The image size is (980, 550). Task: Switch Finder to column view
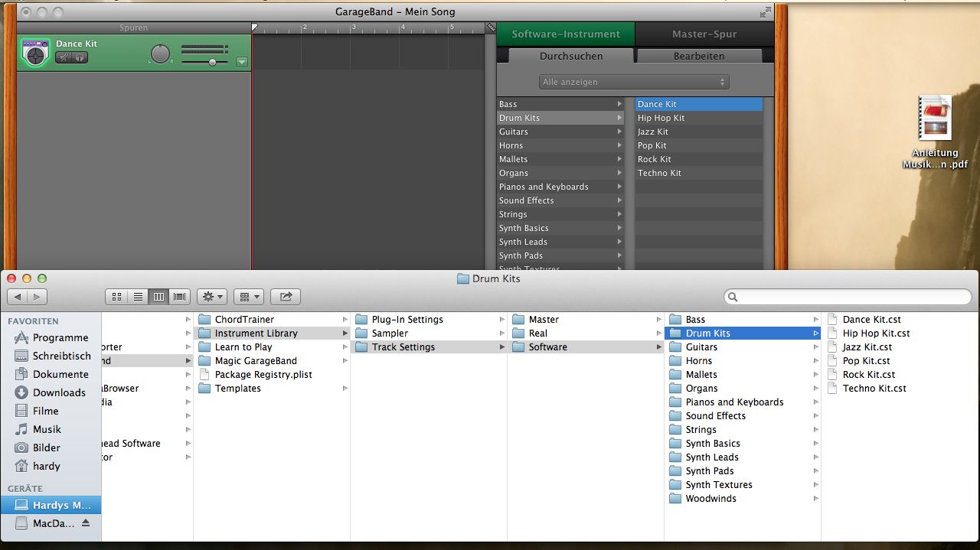click(x=159, y=297)
